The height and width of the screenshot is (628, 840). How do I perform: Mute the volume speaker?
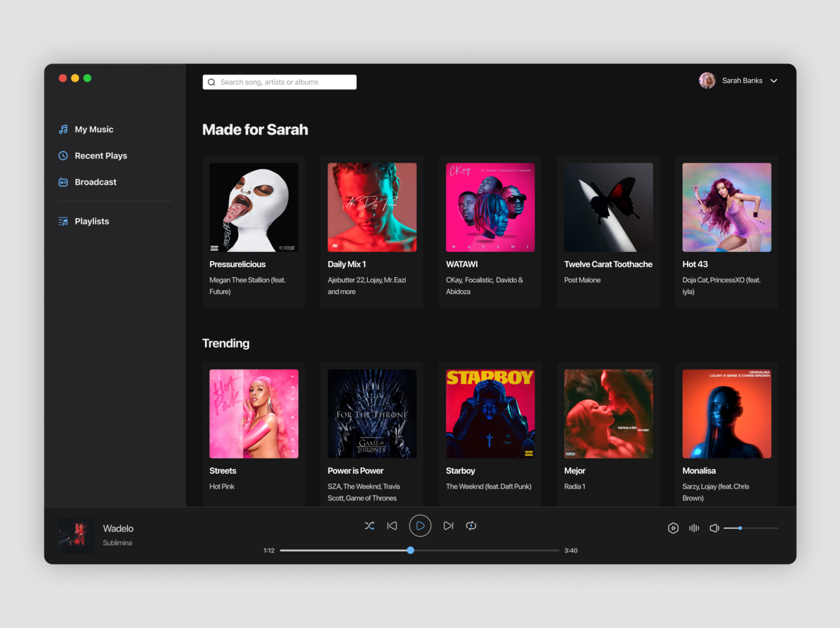(714, 528)
